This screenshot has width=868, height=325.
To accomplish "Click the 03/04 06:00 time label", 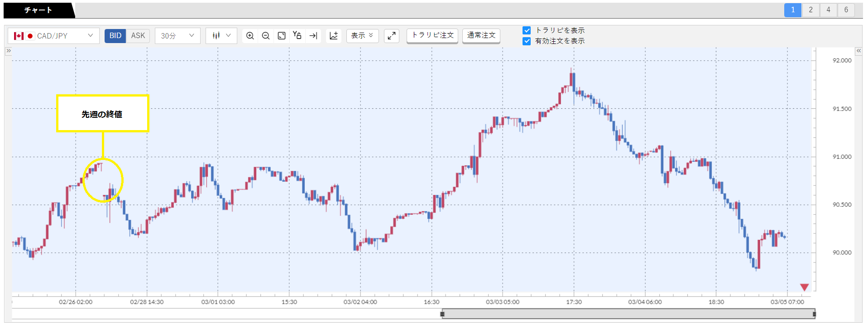I will tap(645, 302).
